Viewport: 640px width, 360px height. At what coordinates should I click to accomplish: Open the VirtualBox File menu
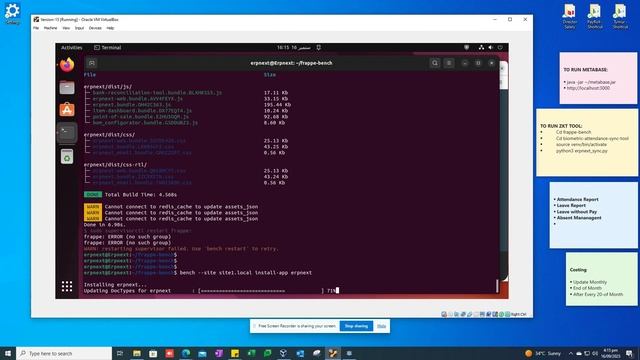click(36, 28)
